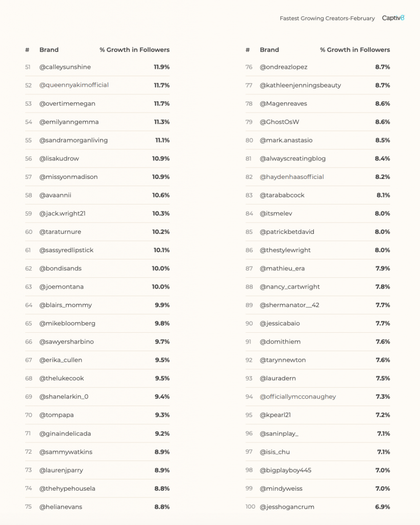Click the @officiallymcconaughey handle
Screen dimensions: 420x525
click(298, 397)
